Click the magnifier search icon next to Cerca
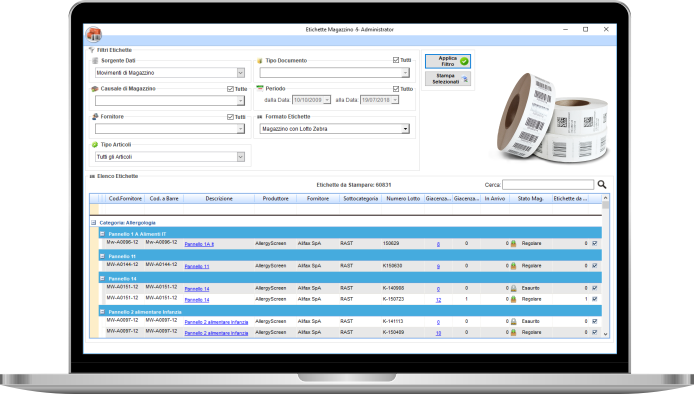 click(601, 184)
